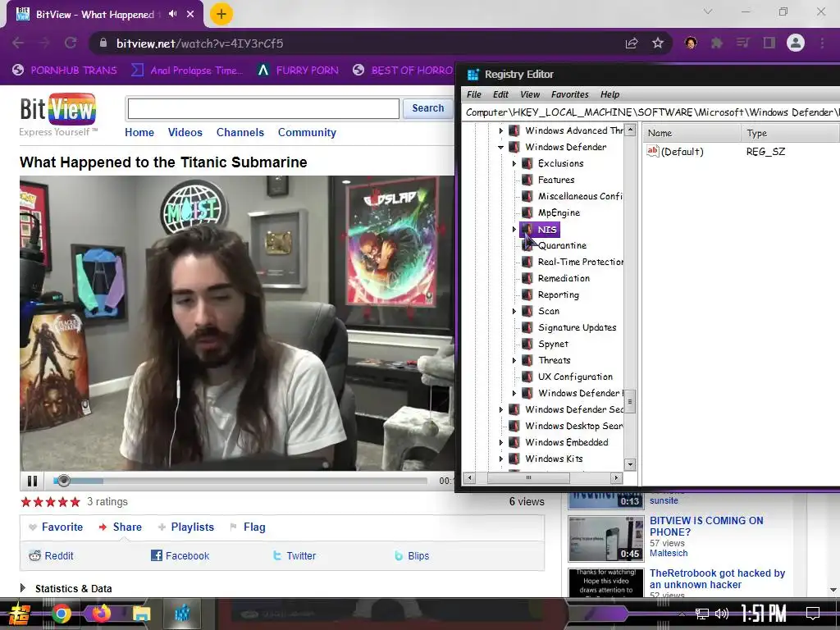Expand the Threats registry key

(x=514, y=361)
